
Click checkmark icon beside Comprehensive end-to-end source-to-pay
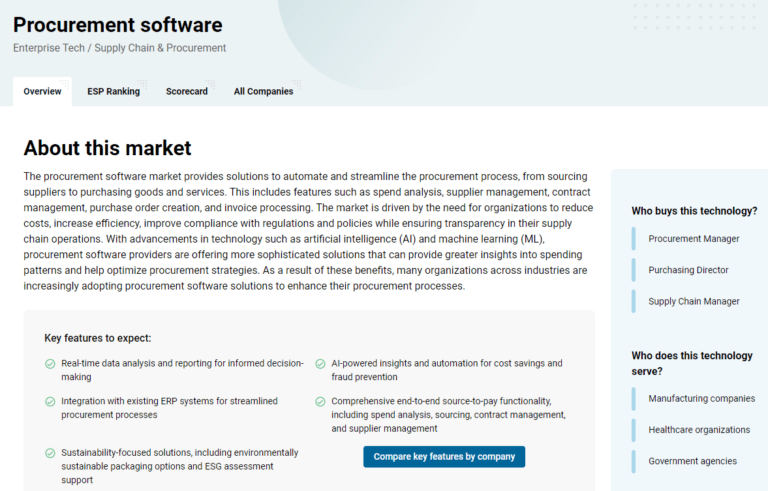[320, 401]
